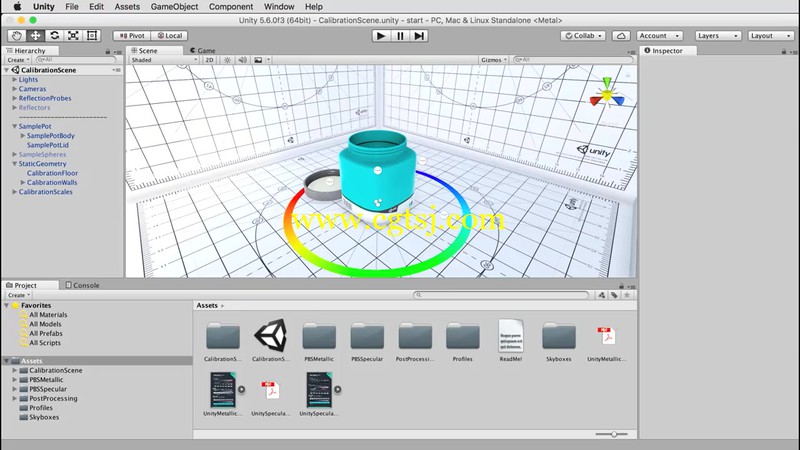Step forward one frame
Image resolution: width=800 pixels, height=450 pixels.
[x=419, y=36]
